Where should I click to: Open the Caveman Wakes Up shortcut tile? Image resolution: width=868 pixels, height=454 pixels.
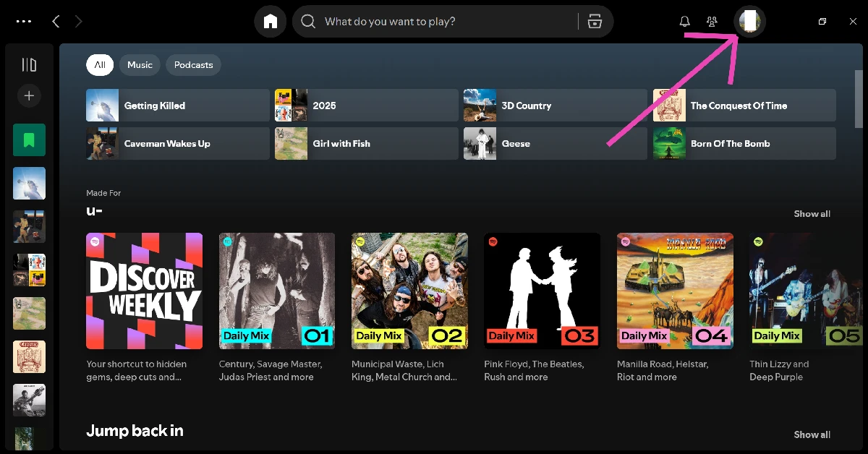pos(178,143)
